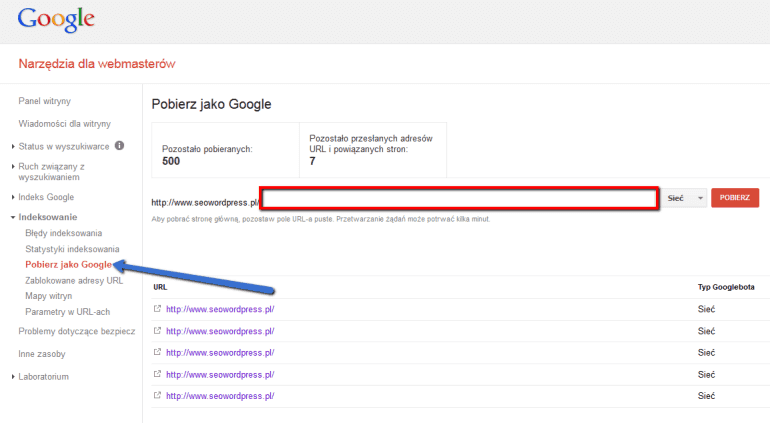Click external-link icon in fifth URL row

click(157, 395)
